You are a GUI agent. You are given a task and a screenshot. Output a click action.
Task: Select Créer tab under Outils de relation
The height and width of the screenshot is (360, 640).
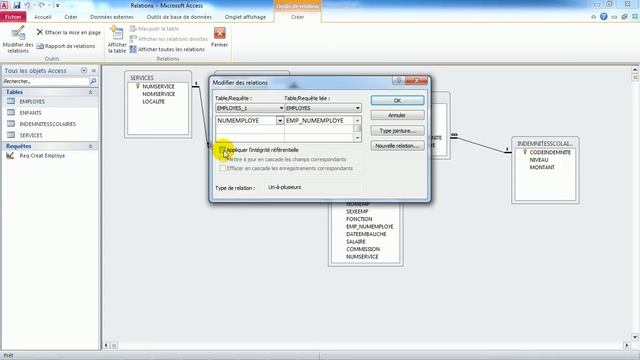pos(298,17)
